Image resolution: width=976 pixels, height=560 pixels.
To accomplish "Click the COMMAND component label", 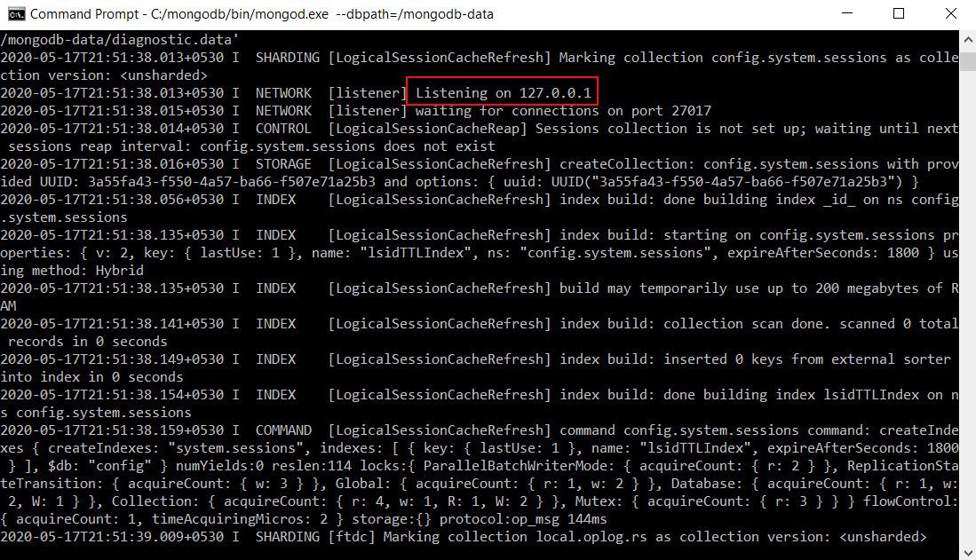I will click(x=283, y=430).
